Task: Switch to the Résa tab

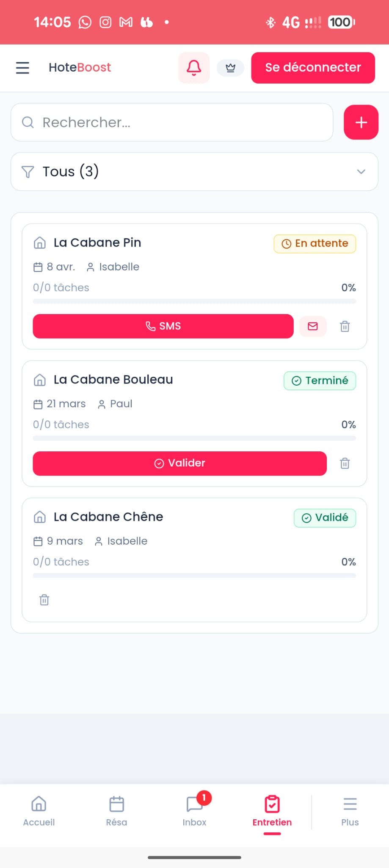Action: click(x=116, y=811)
